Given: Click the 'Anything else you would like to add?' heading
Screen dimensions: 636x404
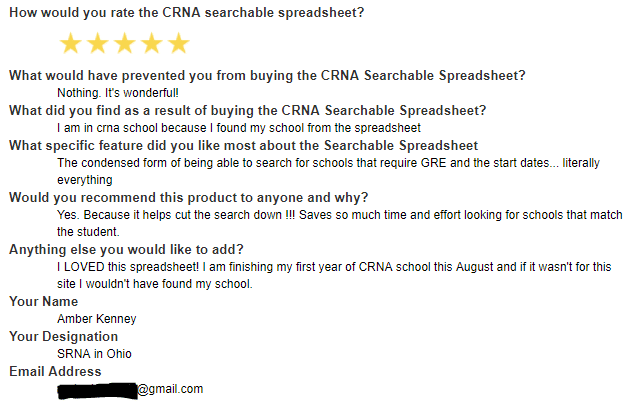Looking at the screenshot, I should point(126,249).
